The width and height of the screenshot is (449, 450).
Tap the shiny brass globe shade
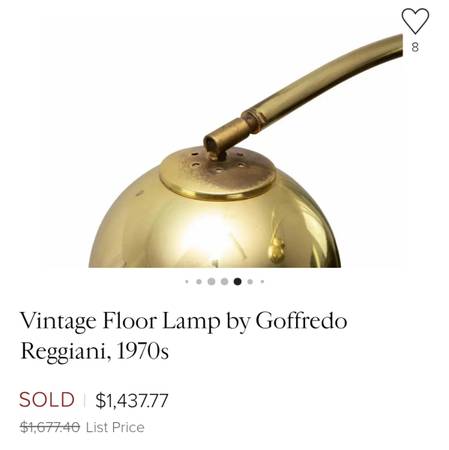pos(215,230)
